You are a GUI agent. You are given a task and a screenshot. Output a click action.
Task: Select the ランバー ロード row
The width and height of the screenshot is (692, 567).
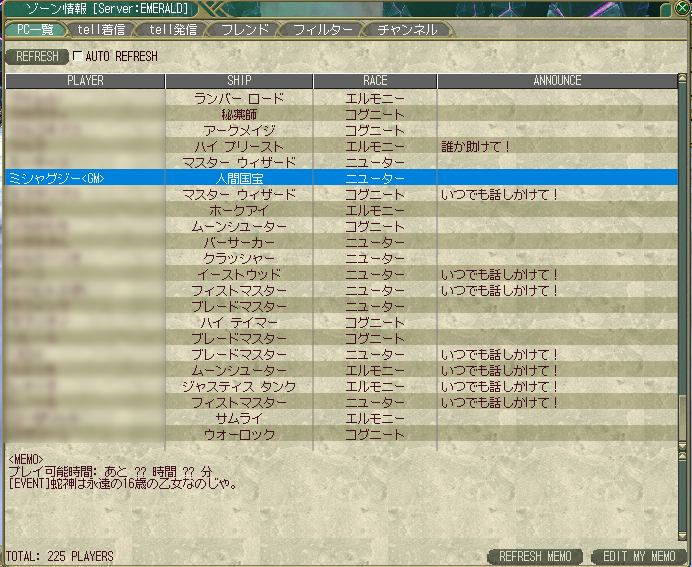pyautogui.click(x=342, y=98)
